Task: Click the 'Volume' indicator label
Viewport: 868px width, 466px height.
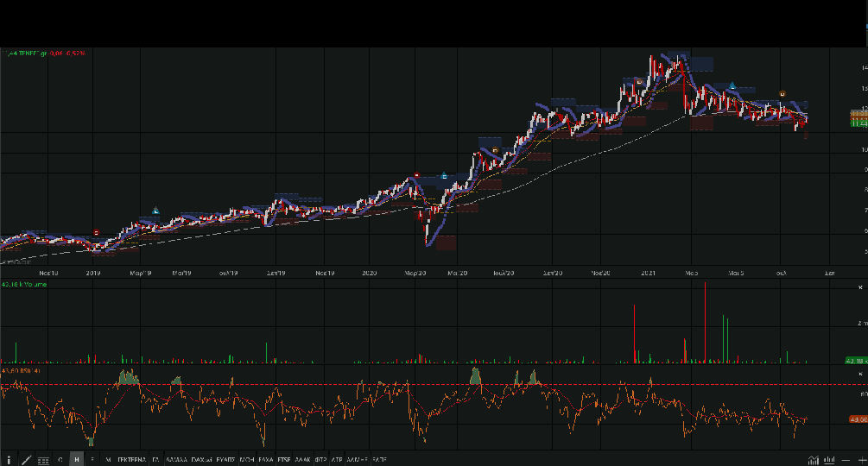Action: coord(36,283)
